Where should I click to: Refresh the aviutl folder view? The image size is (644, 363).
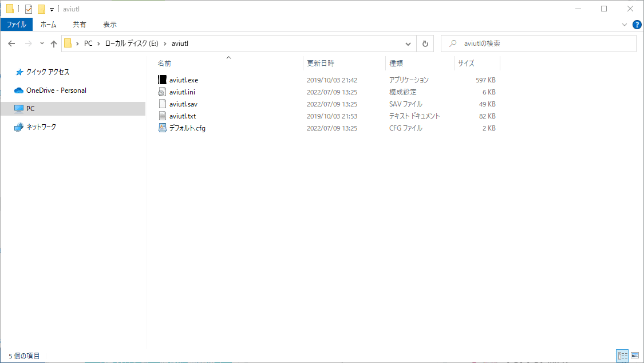click(425, 44)
